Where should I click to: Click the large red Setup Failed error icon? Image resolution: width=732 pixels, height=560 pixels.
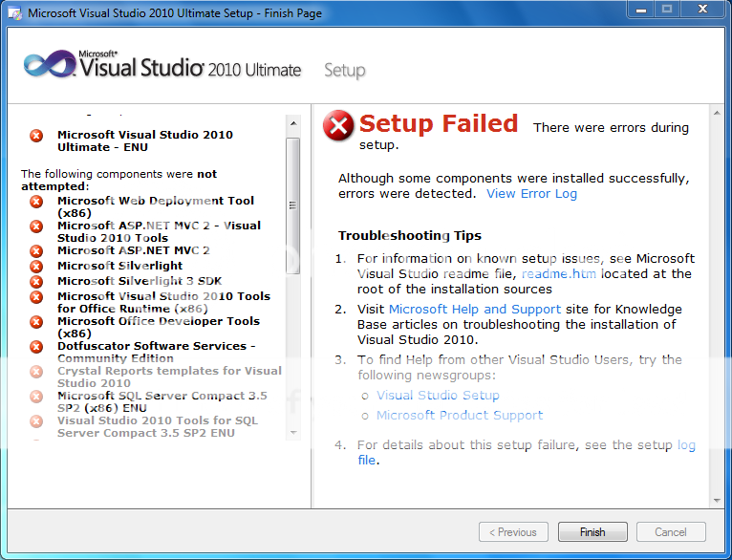pyautogui.click(x=338, y=125)
